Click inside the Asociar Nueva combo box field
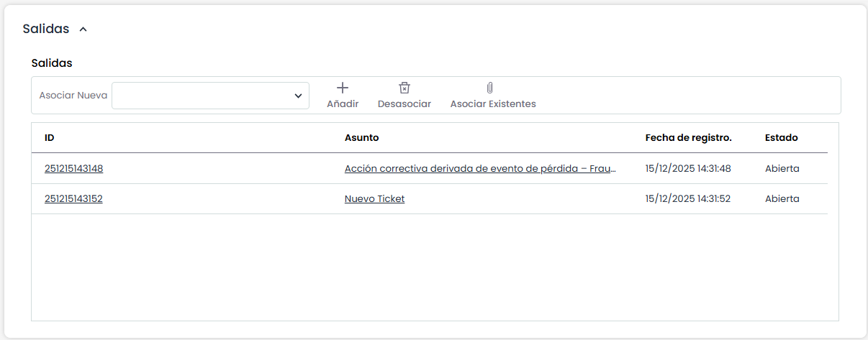 tap(202, 96)
